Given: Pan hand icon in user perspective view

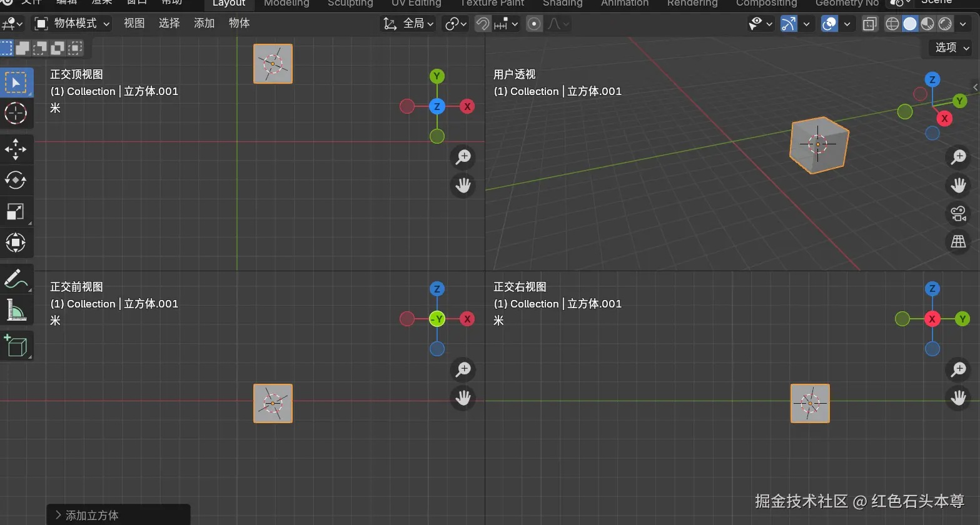Looking at the screenshot, I should (x=958, y=185).
